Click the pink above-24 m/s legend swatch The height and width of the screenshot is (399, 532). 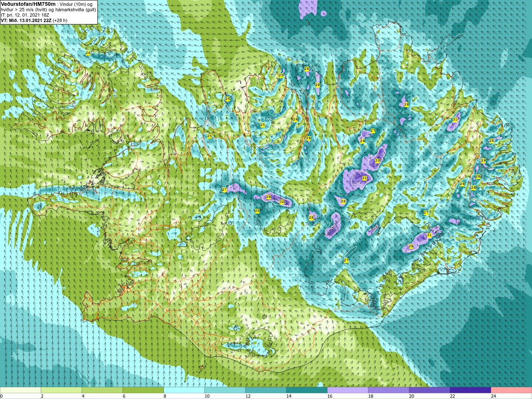click(x=512, y=390)
